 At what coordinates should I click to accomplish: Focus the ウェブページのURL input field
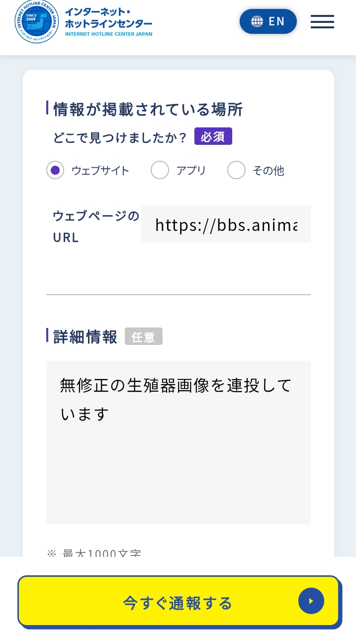point(226,224)
